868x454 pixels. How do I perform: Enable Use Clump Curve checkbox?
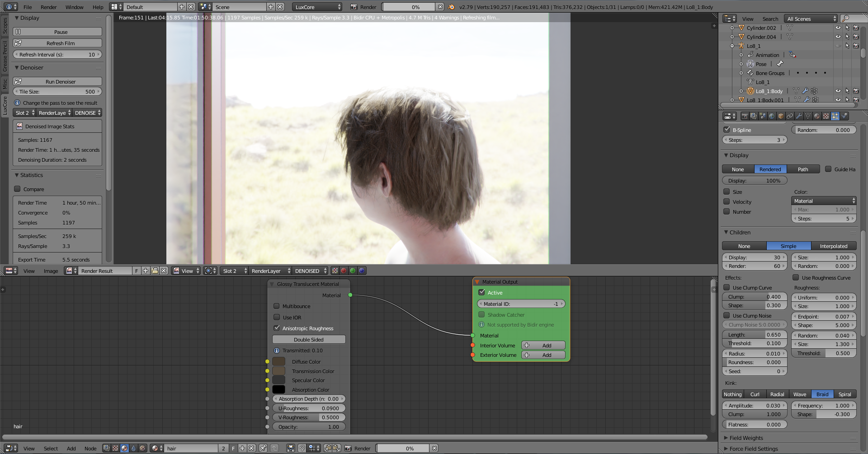click(x=727, y=287)
